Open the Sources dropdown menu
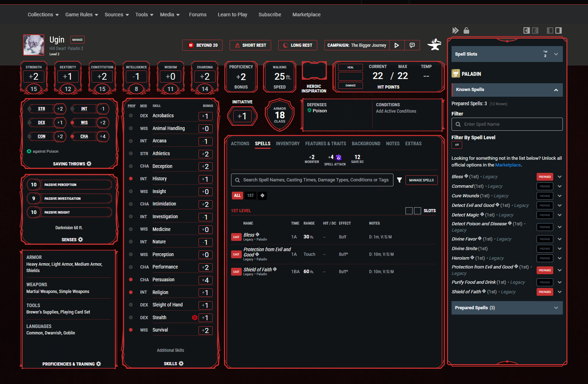Screen dimensions: 588x384 click(117, 15)
